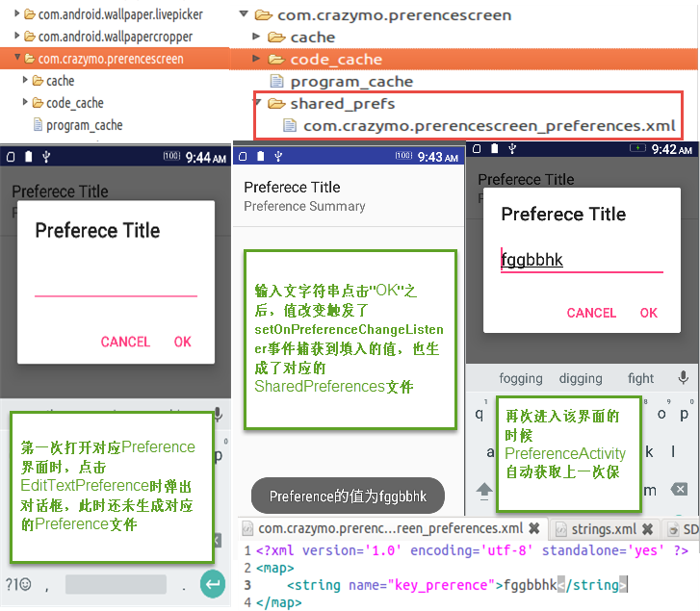Open Preferece Title item in 9:43 screen
The image size is (700, 611).
[x=349, y=196]
